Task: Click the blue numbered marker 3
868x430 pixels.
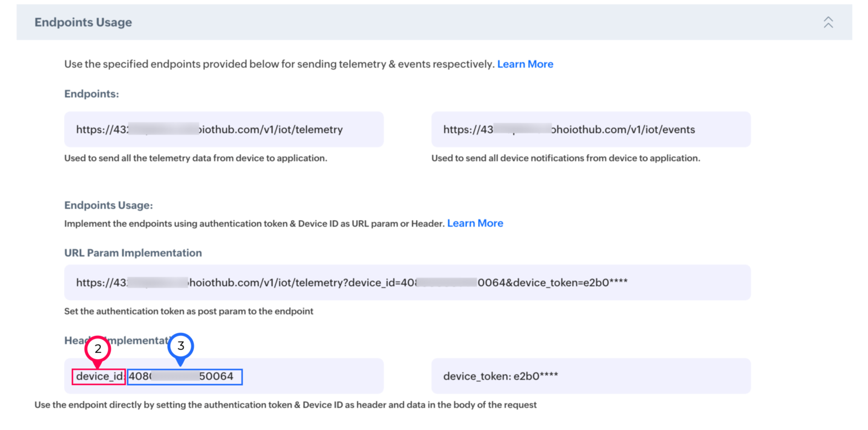Action: (181, 346)
